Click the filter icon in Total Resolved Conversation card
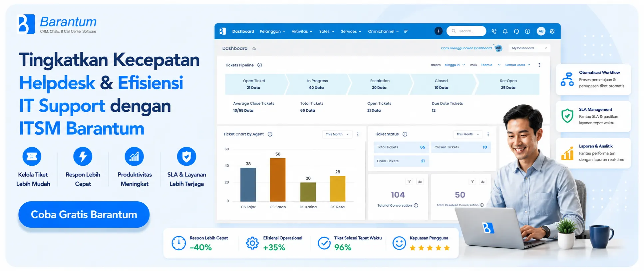 tap(472, 181)
